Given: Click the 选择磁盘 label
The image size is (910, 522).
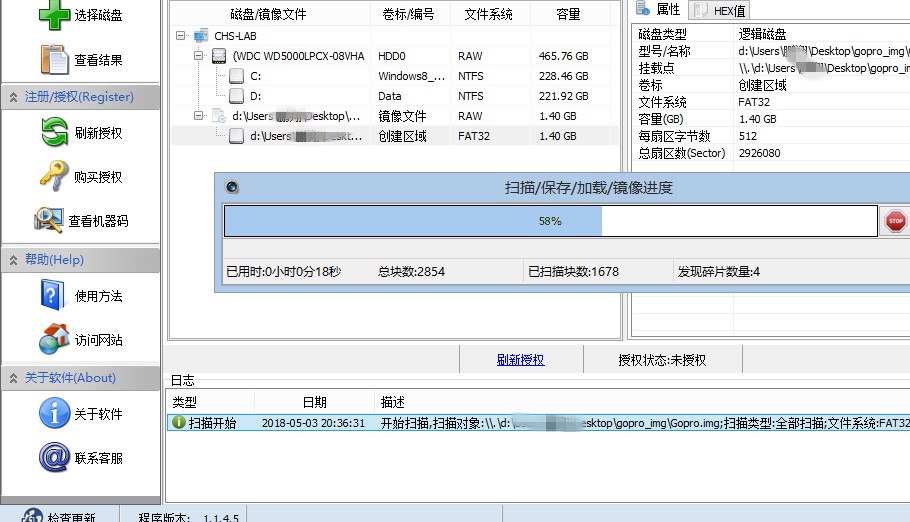Looking at the screenshot, I should (x=99, y=15).
